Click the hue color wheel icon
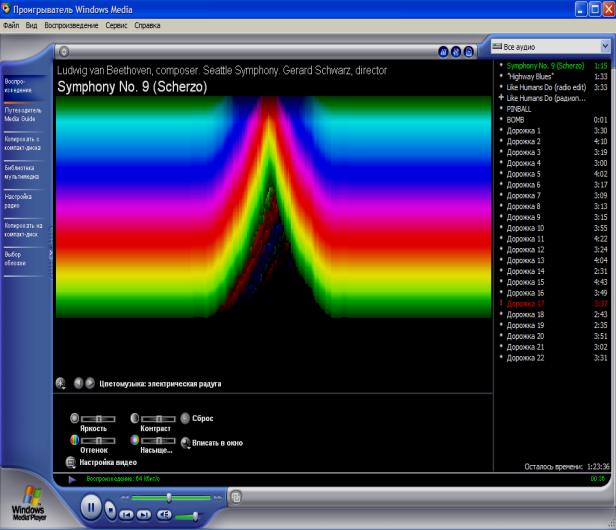 (x=74, y=440)
